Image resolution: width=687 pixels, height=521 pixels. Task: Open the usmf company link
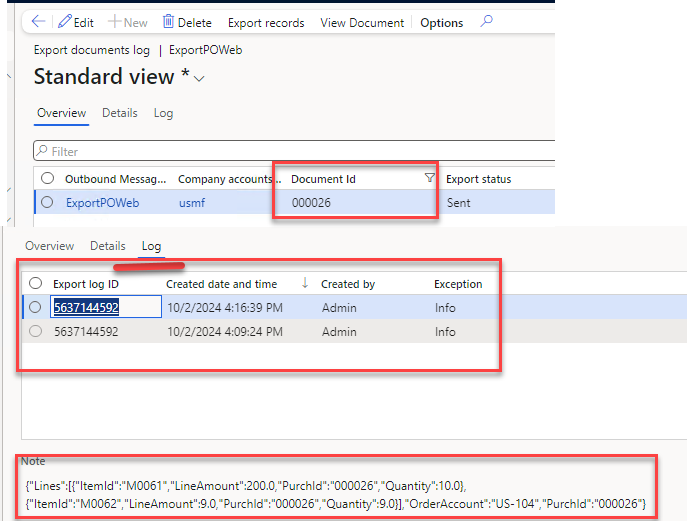tap(192, 203)
